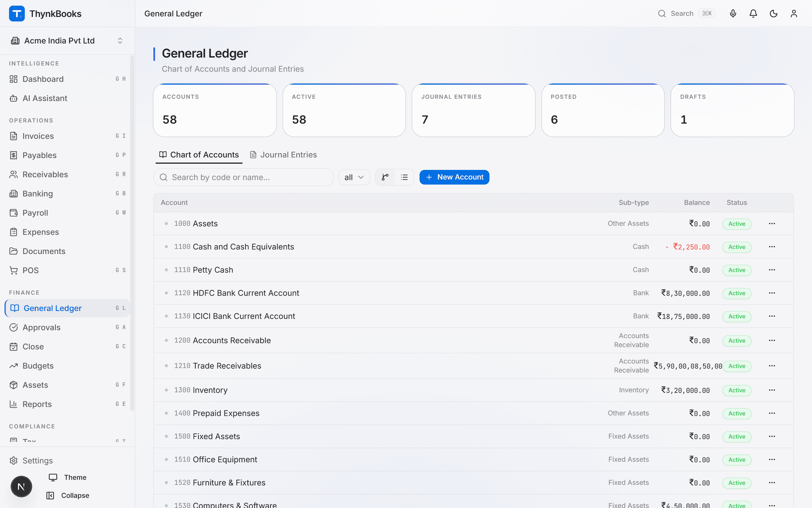Click the Journal Entries summary card
Image resolution: width=812 pixels, height=508 pixels.
[473, 110]
